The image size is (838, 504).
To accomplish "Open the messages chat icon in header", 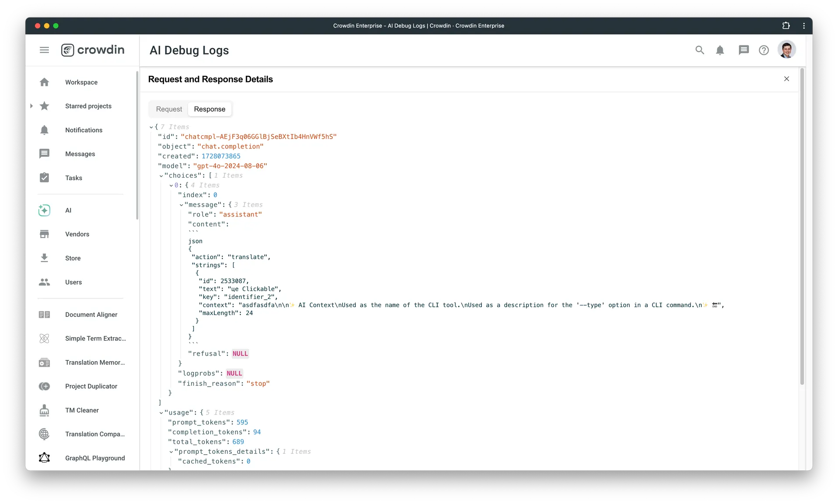I will click(744, 50).
